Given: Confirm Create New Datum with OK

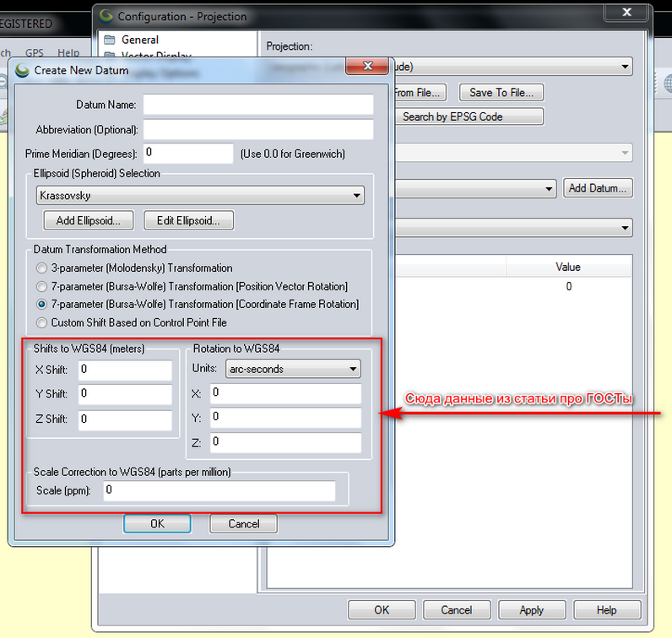Looking at the screenshot, I should 157,523.
